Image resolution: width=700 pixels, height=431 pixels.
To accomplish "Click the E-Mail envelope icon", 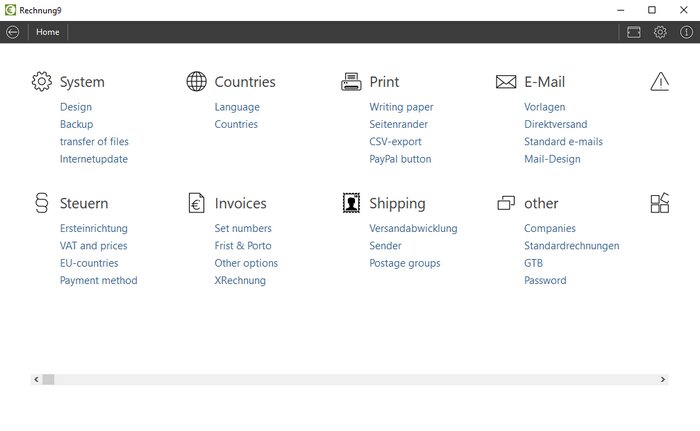I will point(506,82).
